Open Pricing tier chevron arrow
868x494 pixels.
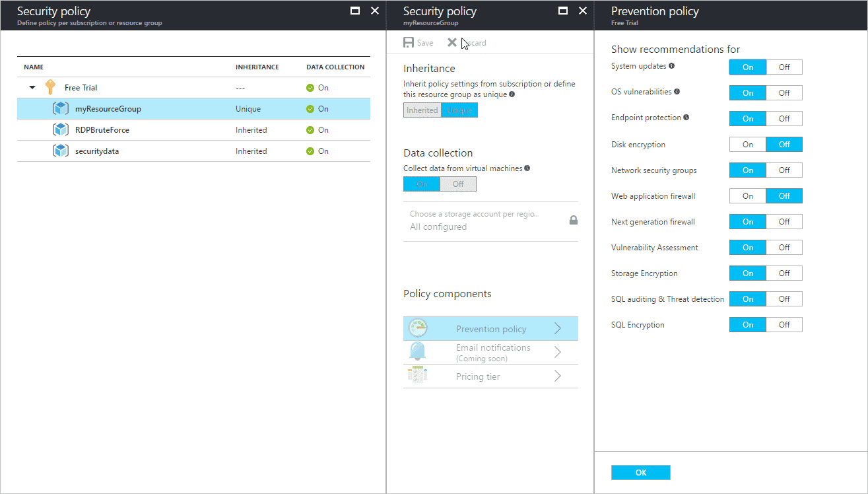[558, 376]
